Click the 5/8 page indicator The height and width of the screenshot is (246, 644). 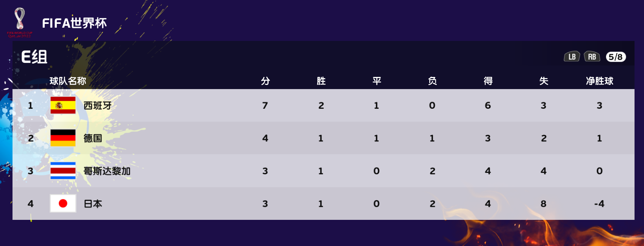(616, 57)
